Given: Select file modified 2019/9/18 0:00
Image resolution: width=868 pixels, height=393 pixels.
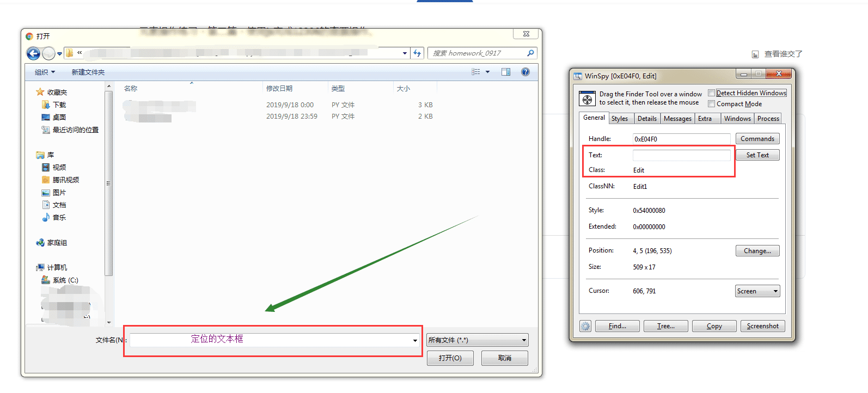Looking at the screenshot, I should click(278, 105).
